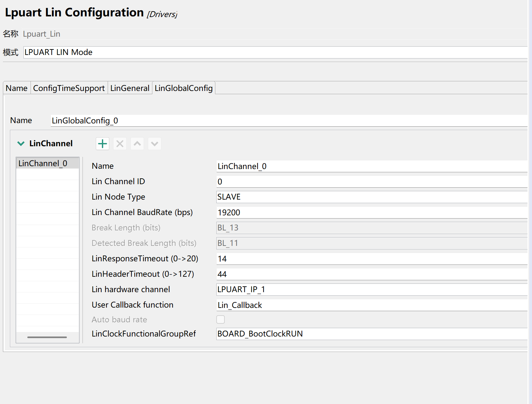Open the LPUART LIN Mode dropdown
The width and height of the screenshot is (532, 404).
pos(275,52)
